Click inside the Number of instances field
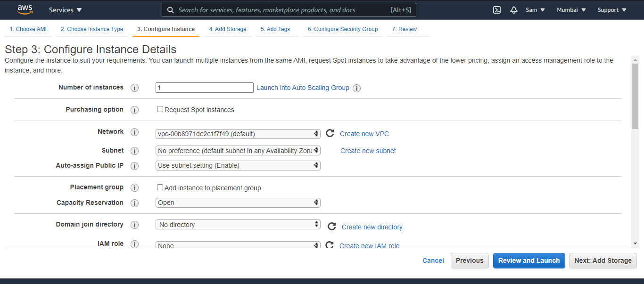This screenshot has width=644, height=284. pyautogui.click(x=204, y=88)
